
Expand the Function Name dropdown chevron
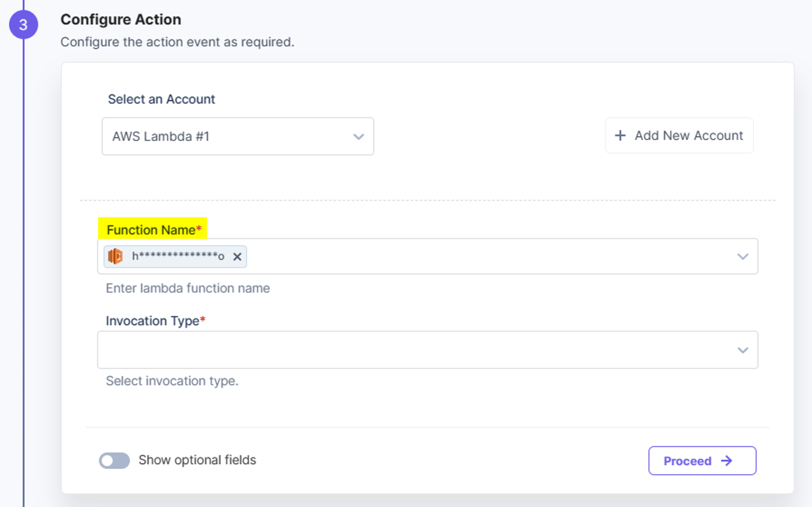(743, 257)
